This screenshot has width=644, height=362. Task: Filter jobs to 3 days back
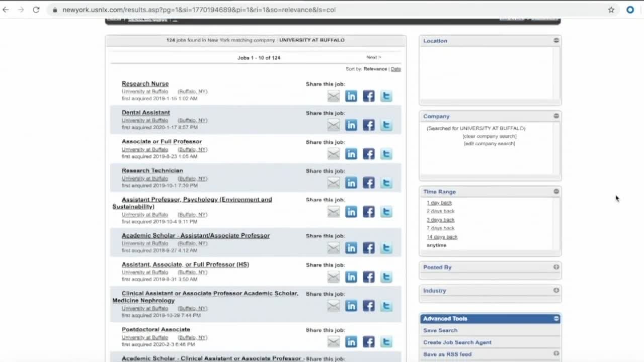pos(441,220)
